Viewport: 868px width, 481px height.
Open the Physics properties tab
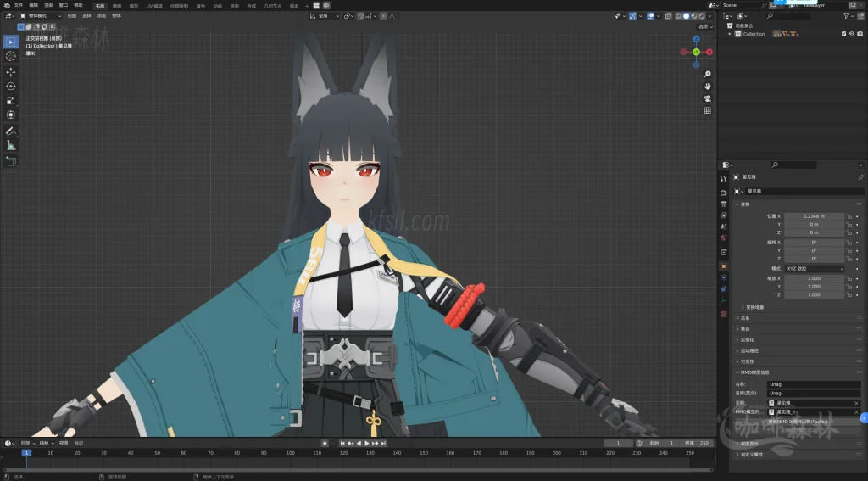[x=724, y=277]
